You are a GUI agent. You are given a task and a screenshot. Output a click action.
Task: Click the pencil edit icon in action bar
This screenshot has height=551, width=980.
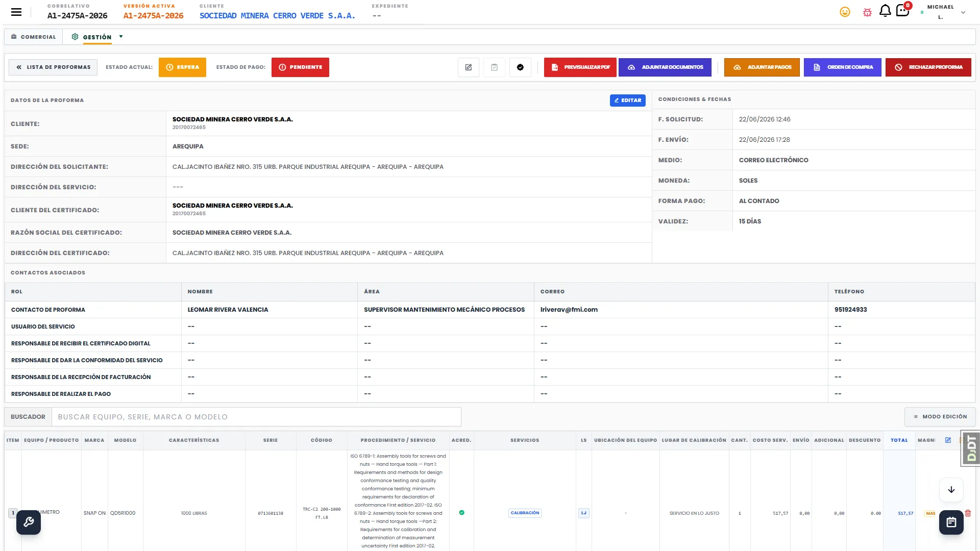469,67
